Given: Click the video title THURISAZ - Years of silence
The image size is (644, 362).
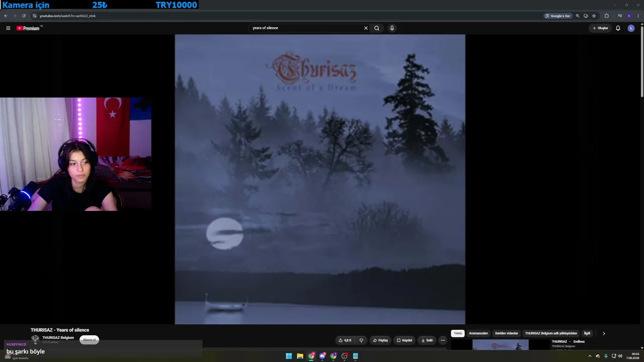Looking at the screenshot, I should 60,330.
